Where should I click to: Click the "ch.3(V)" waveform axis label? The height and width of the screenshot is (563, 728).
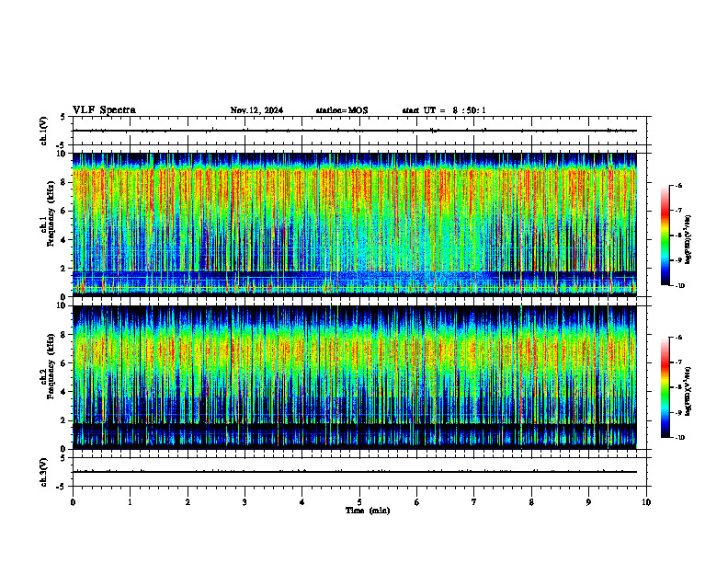point(44,472)
